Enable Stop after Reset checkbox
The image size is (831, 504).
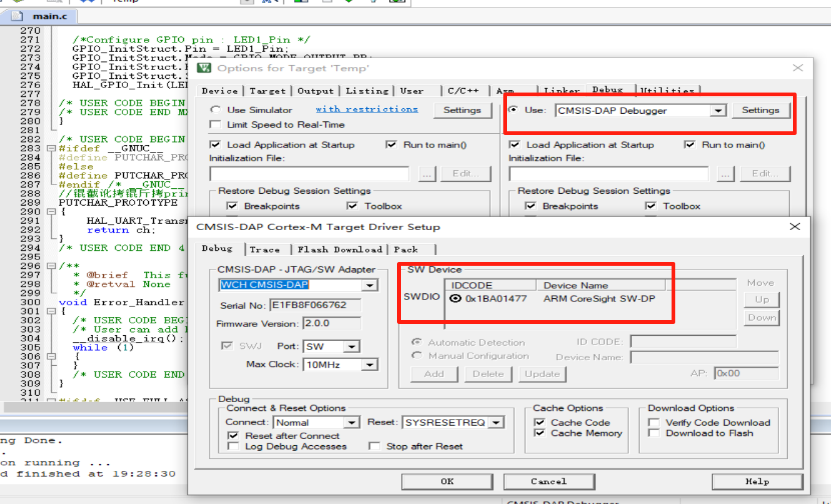pos(375,446)
